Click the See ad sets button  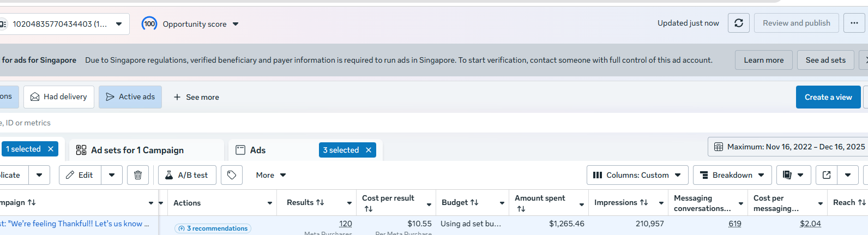point(825,60)
